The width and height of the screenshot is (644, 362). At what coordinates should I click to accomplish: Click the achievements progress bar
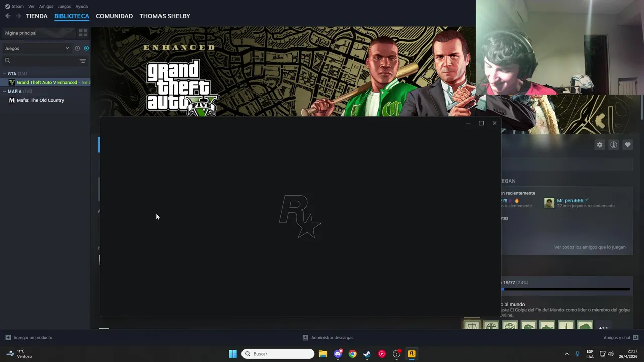tap(567, 289)
